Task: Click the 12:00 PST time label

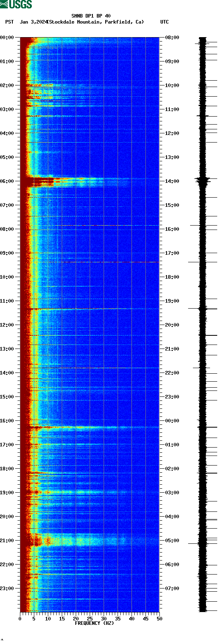Action: point(7,325)
